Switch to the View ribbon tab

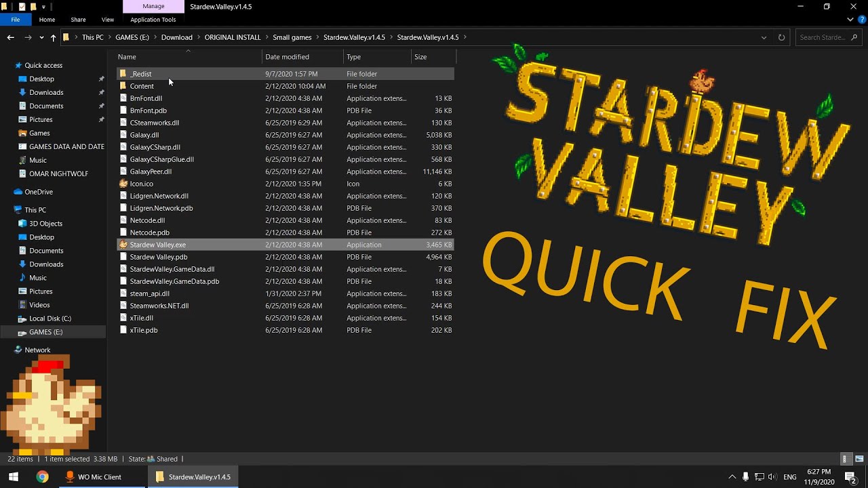[x=108, y=20]
